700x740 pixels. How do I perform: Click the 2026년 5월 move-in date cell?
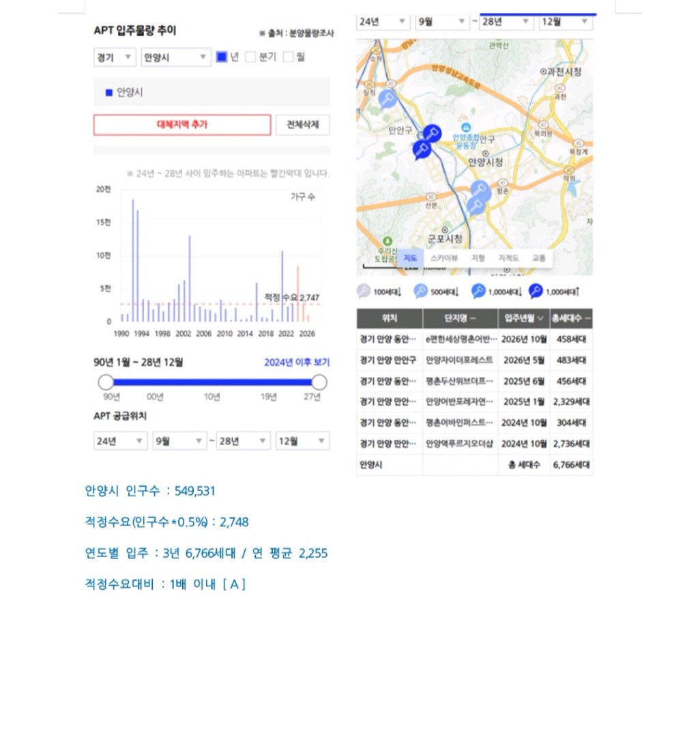[x=524, y=360]
